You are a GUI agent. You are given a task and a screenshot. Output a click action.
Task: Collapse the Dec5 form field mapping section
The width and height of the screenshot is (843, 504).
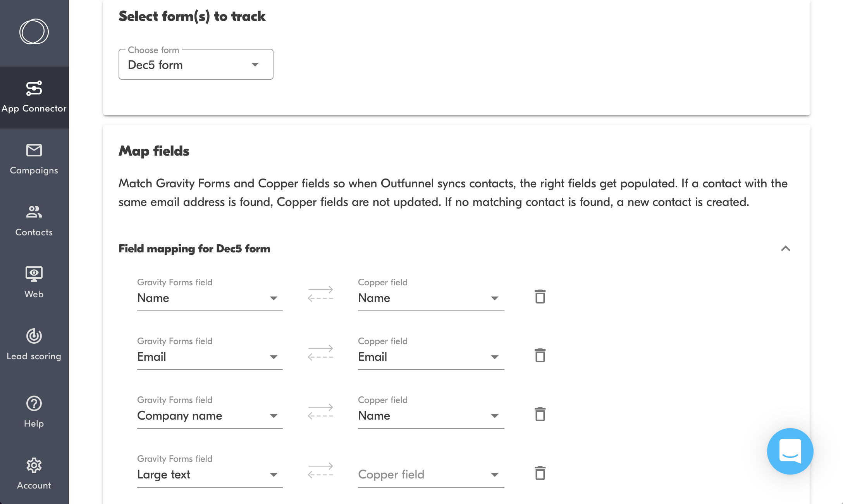pos(785,249)
